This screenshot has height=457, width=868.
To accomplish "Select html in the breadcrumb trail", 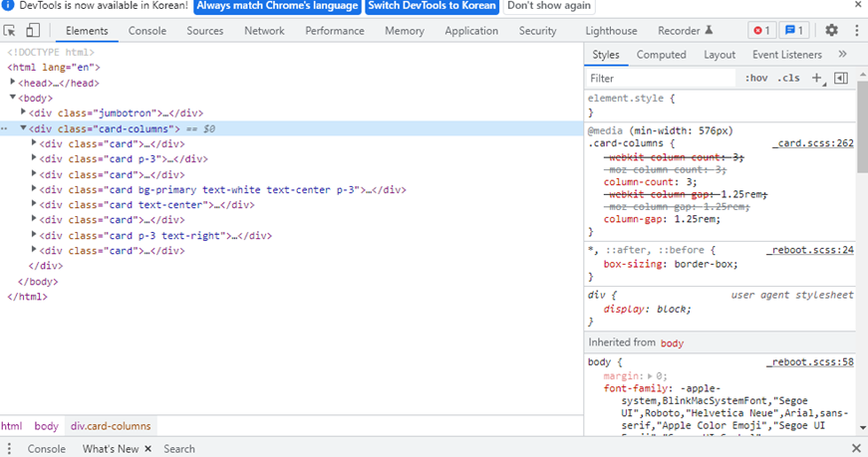I will pos(12,426).
